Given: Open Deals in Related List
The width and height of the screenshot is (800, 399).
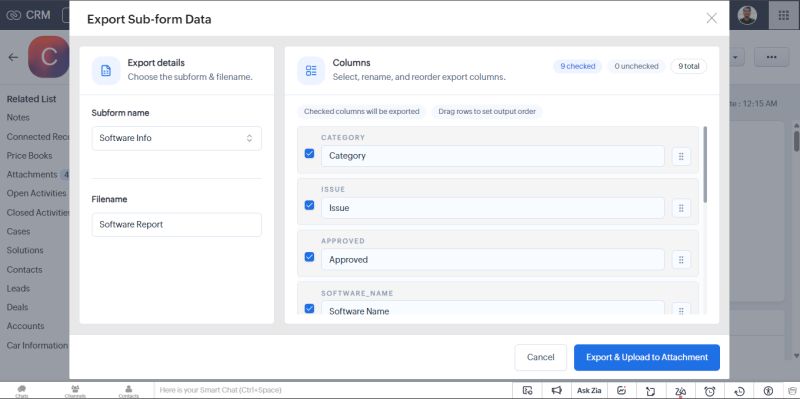Looking at the screenshot, I should (17, 308).
